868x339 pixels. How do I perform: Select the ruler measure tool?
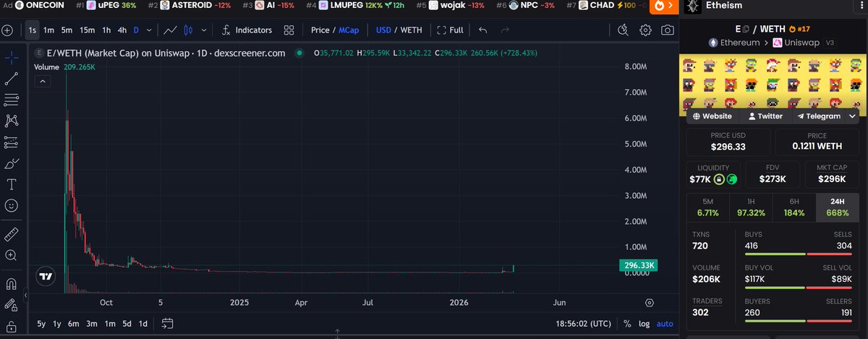(11, 234)
